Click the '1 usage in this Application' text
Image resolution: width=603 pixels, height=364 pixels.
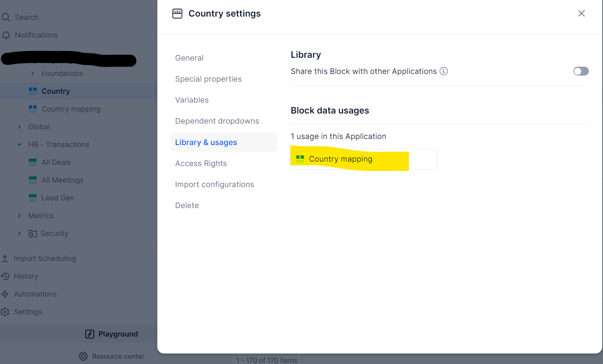click(339, 137)
